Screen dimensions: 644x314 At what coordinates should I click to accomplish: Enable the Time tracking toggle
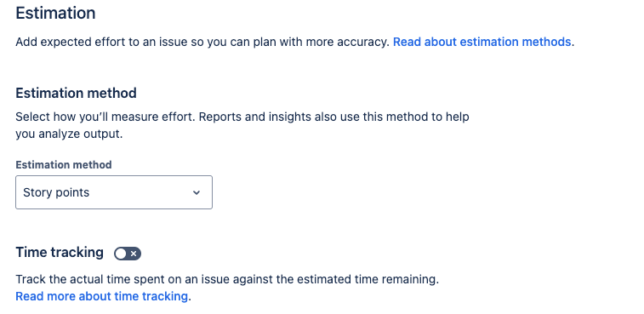tap(128, 254)
